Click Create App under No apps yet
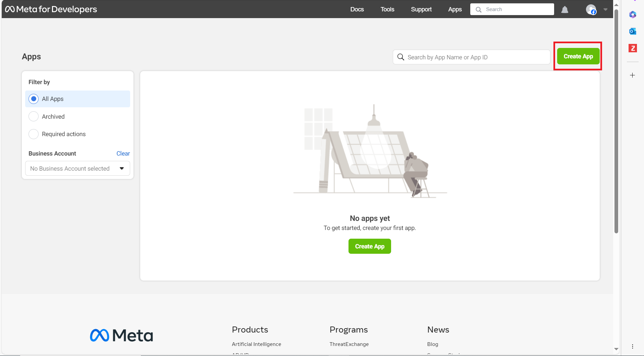Viewport: 644px width, 356px height. tap(370, 246)
